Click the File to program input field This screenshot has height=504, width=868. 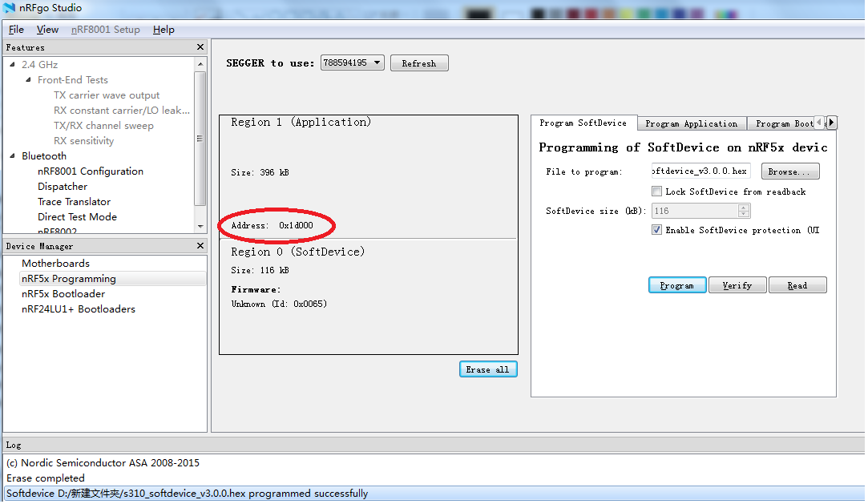[x=700, y=171]
